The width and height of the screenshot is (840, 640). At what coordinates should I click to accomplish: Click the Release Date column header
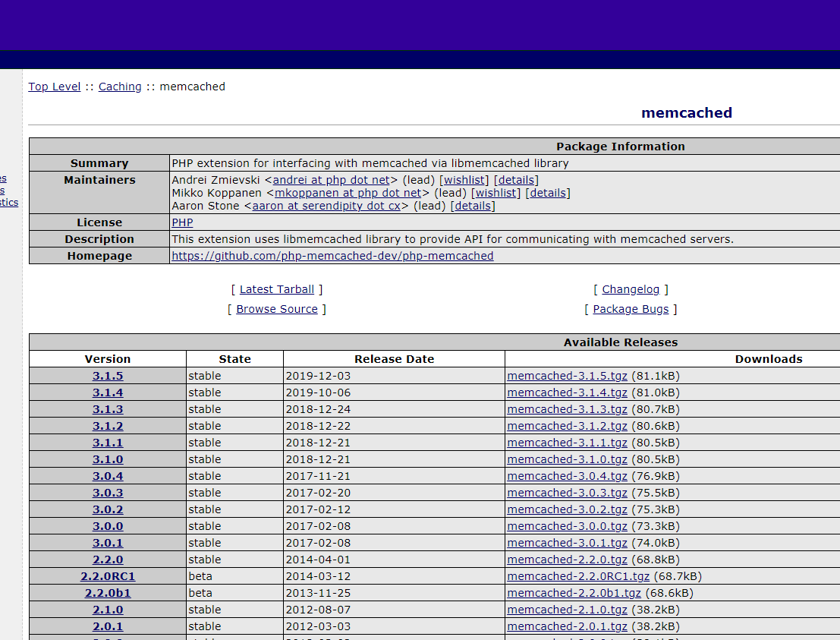pos(395,359)
